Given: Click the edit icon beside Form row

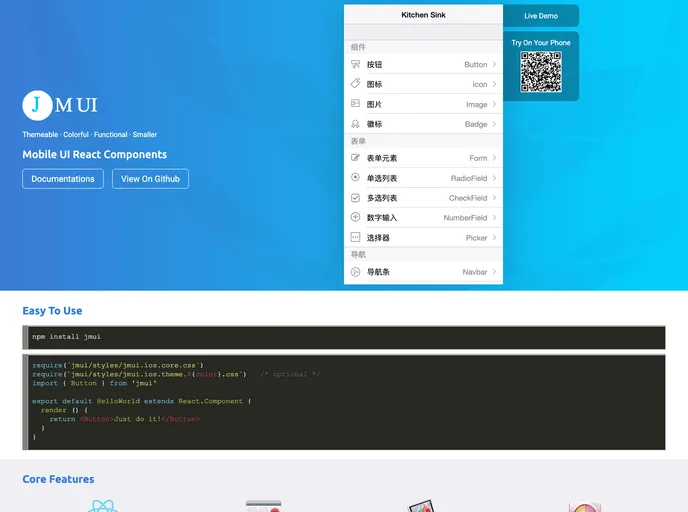Looking at the screenshot, I should [x=355, y=158].
